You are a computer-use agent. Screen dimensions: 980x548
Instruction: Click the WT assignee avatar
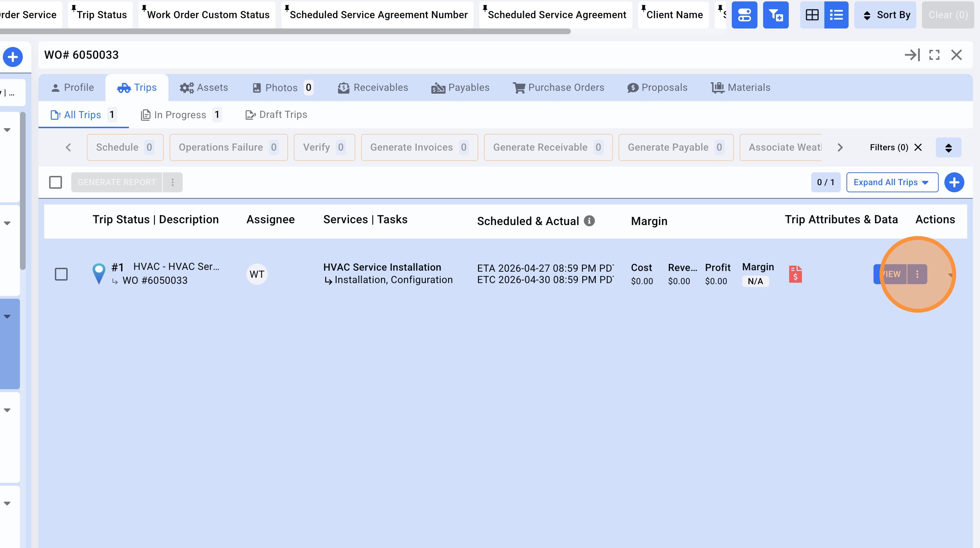coord(257,274)
